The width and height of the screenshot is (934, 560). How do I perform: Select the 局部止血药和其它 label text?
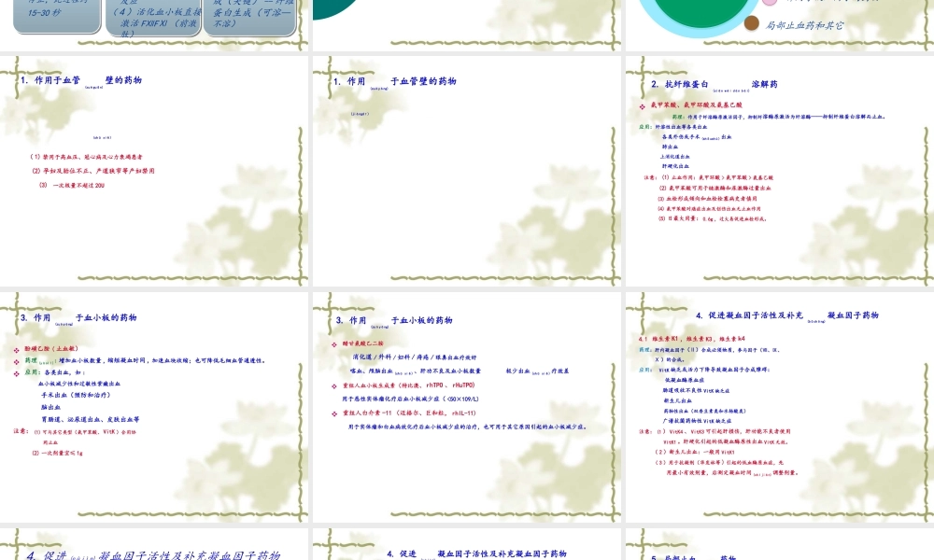pyautogui.click(x=804, y=25)
